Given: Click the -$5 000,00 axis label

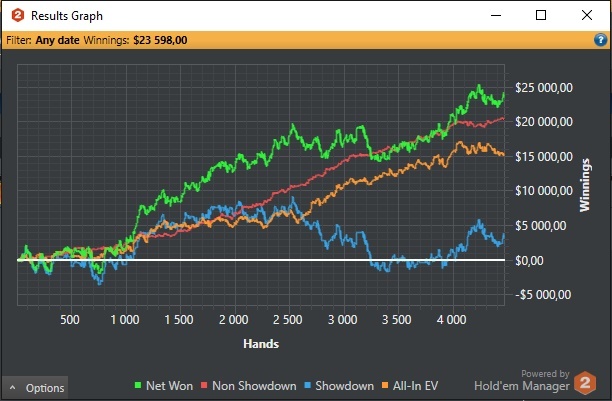Looking at the screenshot, I should tap(543, 295).
